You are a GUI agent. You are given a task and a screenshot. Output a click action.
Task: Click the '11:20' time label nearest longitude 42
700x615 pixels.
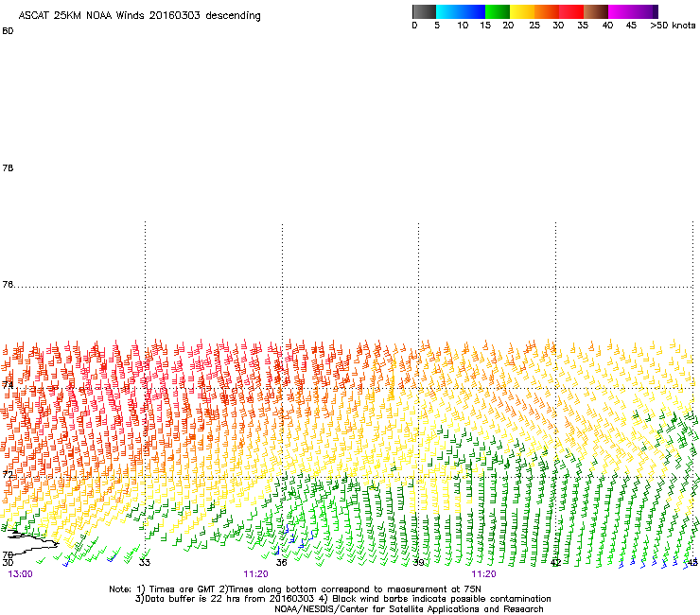tap(484, 574)
